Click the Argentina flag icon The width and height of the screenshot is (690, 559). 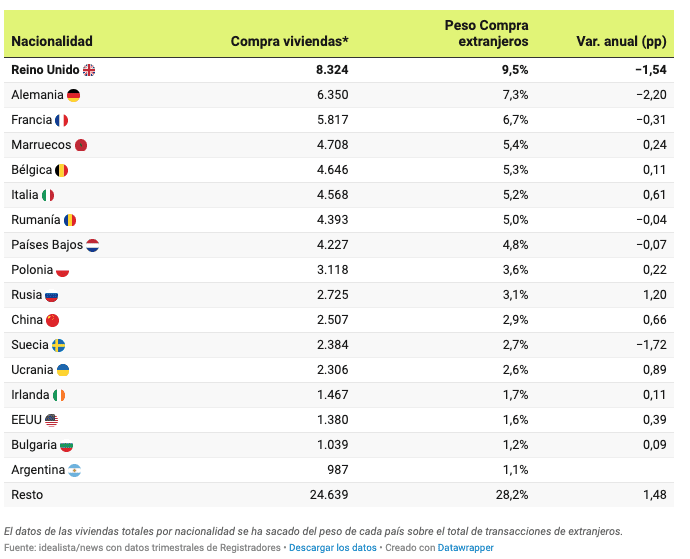[74, 470]
